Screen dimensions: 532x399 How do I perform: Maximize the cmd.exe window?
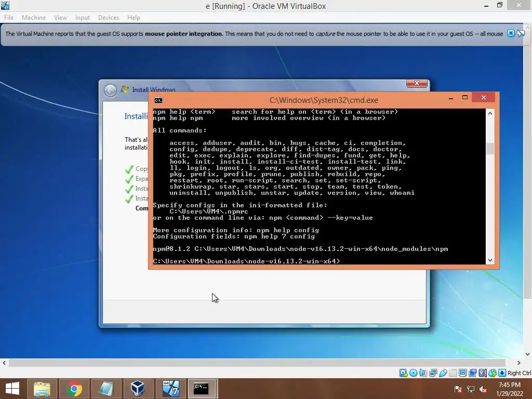(465, 98)
